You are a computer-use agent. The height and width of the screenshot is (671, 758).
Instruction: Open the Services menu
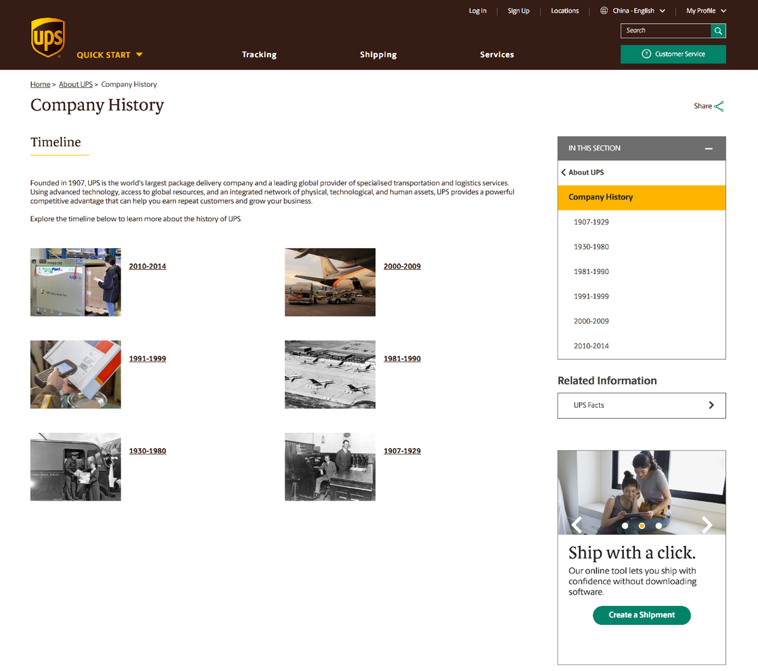coord(497,55)
